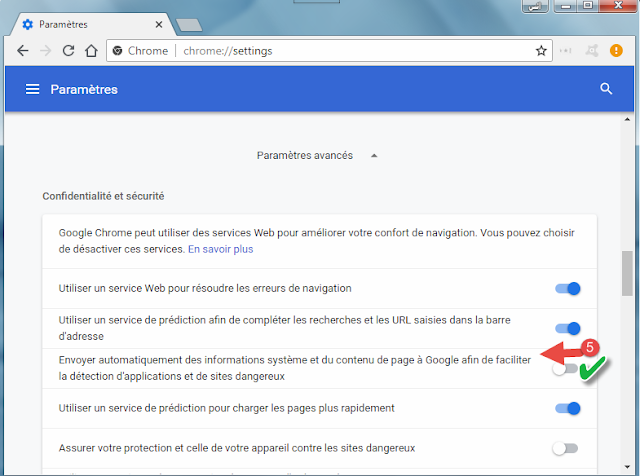640x476 pixels.
Task: Click the Chrome site info icon
Action: click(x=118, y=51)
